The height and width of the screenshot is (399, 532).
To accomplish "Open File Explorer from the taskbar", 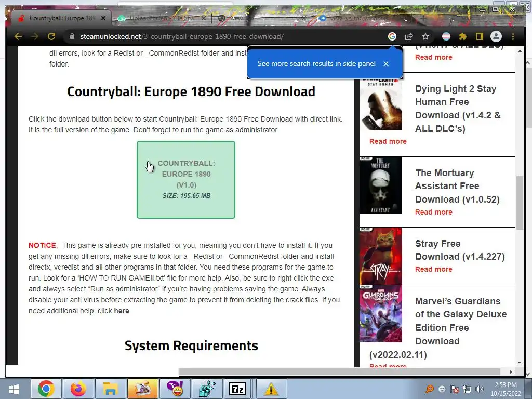I will 110,389.
